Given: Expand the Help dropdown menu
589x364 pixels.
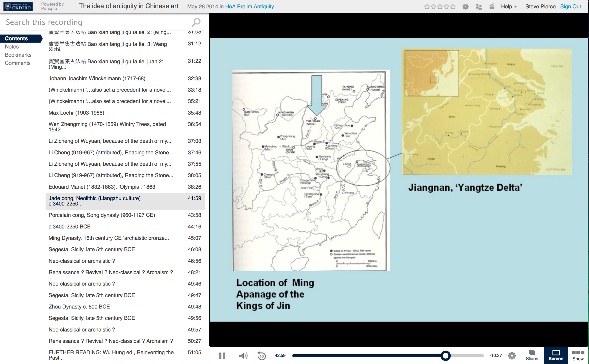Looking at the screenshot, I should pos(509,6).
